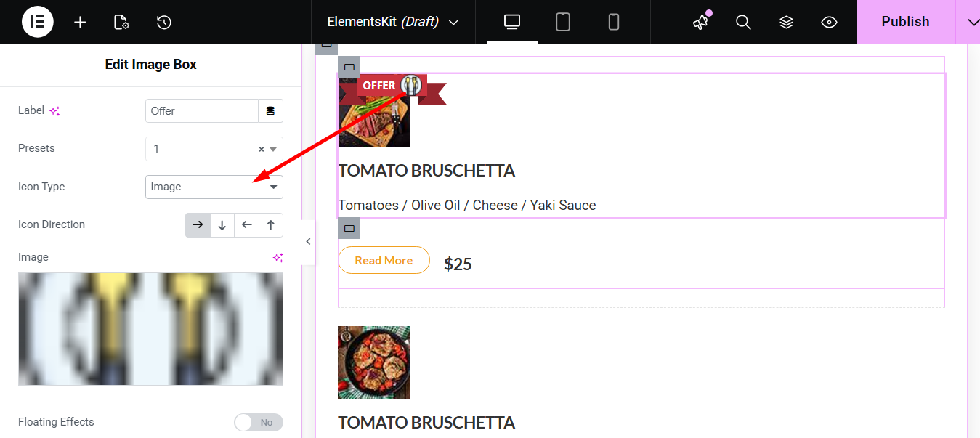Open the finder search icon
Screen dimensions: 980x438
(x=742, y=22)
